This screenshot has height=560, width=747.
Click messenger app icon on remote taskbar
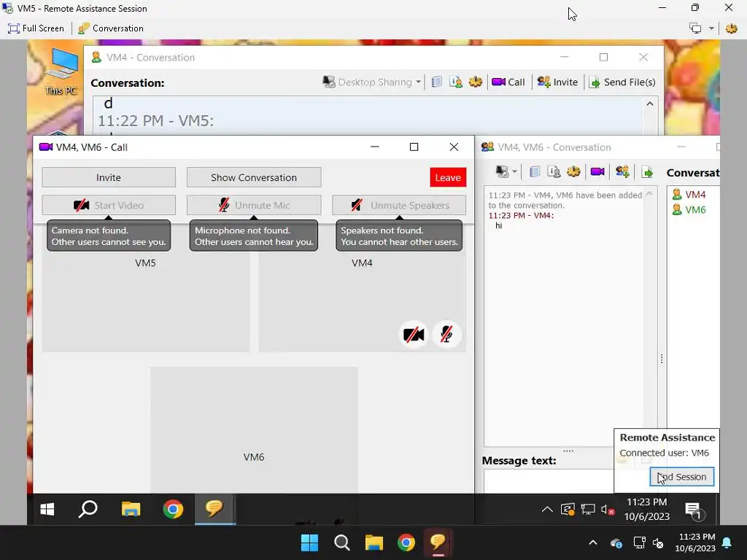(214, 510)
